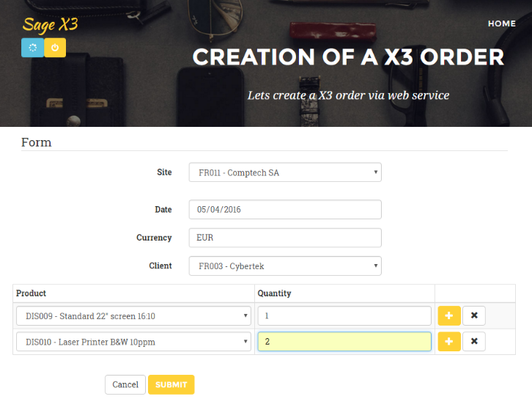Click the Currency field containing EUR

point(285,238)
